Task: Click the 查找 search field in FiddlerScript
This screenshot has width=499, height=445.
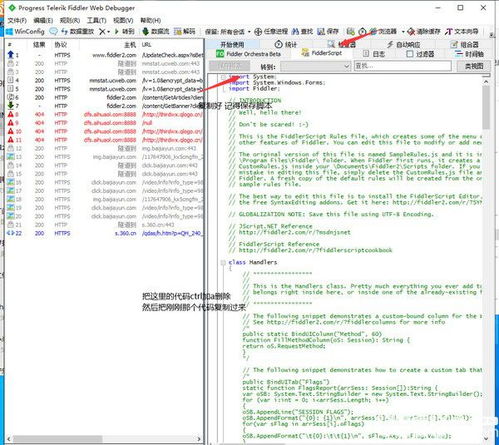Action: pyautogui.click(x=402, y=66)
